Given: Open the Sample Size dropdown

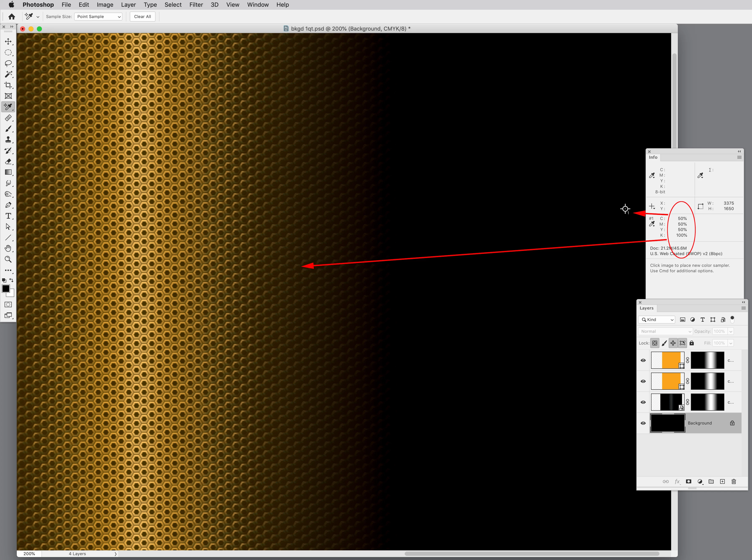Looking at the screenshot, I should (98, 17).
